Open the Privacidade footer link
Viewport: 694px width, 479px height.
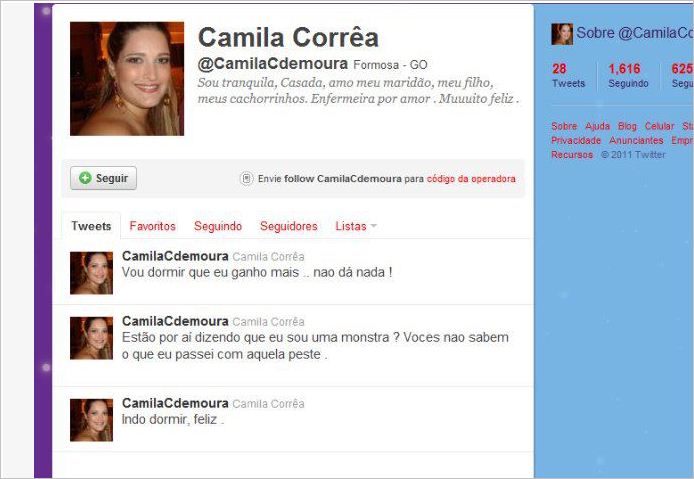[x=576, y=140]
